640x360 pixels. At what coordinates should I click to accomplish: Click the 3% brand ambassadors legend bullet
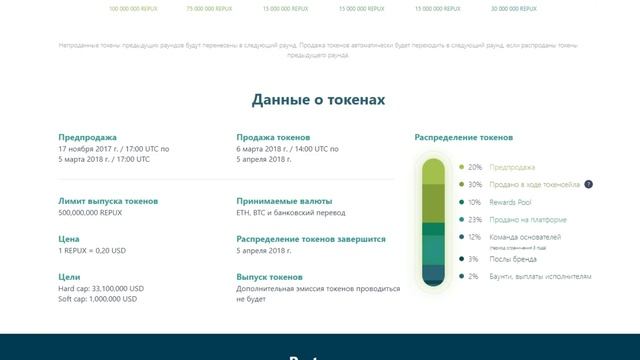click(462, 259)
